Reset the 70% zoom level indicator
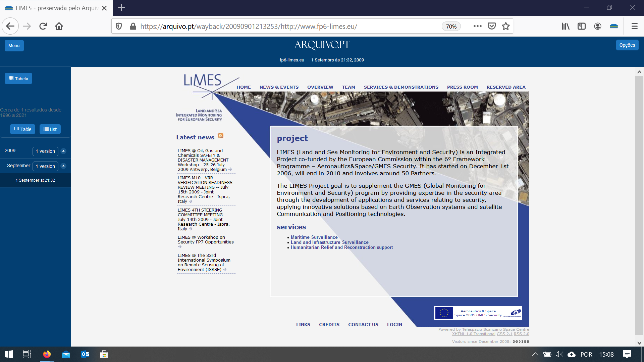 (451, 27)
